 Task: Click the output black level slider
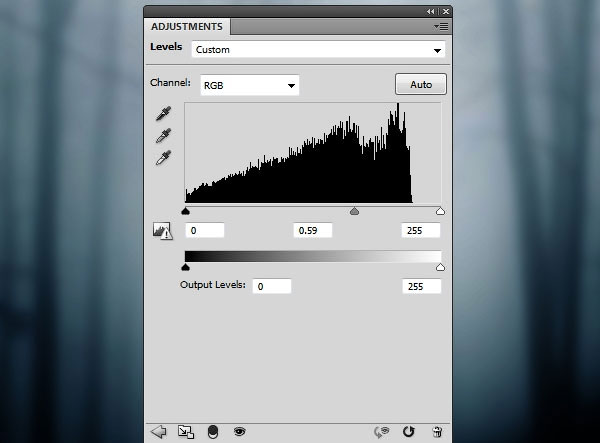(186, 267)
